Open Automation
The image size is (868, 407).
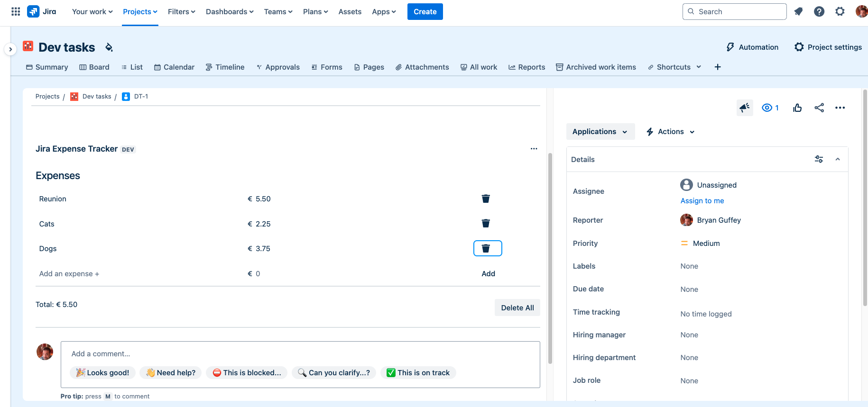[752, 47]
